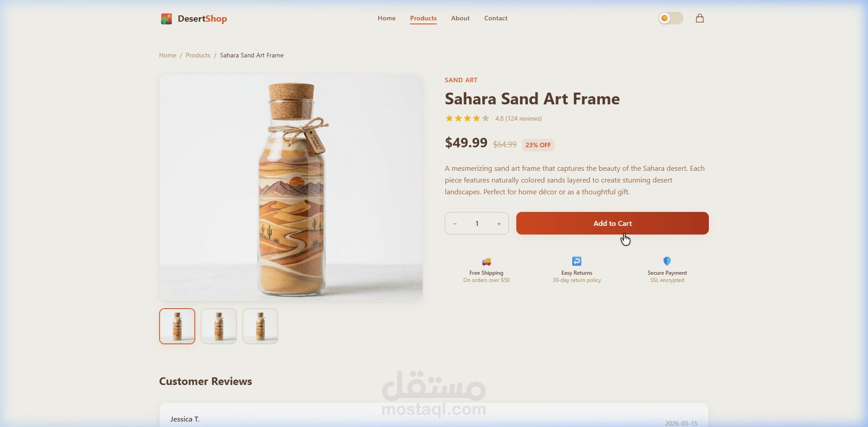
Task: Click the Easy Returns arrow icon
Action: tap(577, 261)
